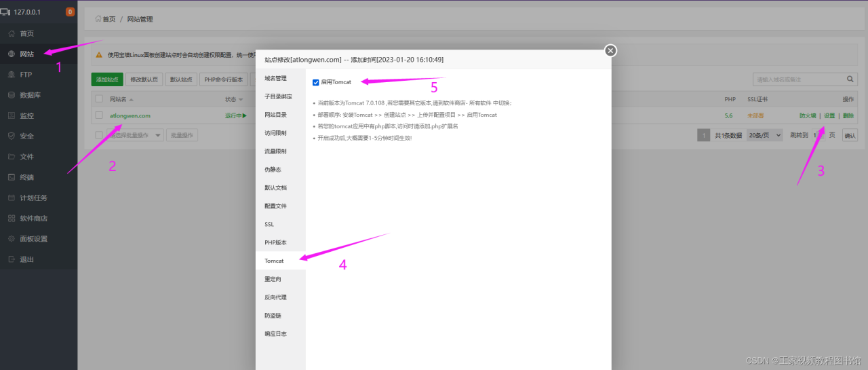Click the 批量操作 button
Viewport: 868px width, 370px height.
pos(182,135)
